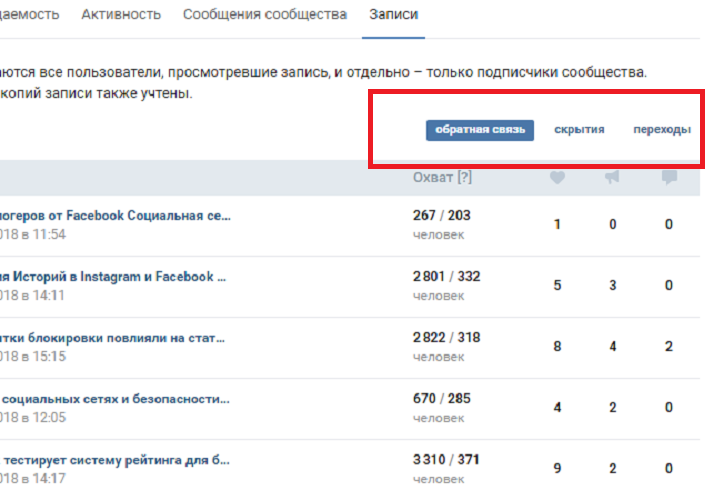713x500 pixels.
Task: Click the post date ending 14:11
Action: (32, 295)
